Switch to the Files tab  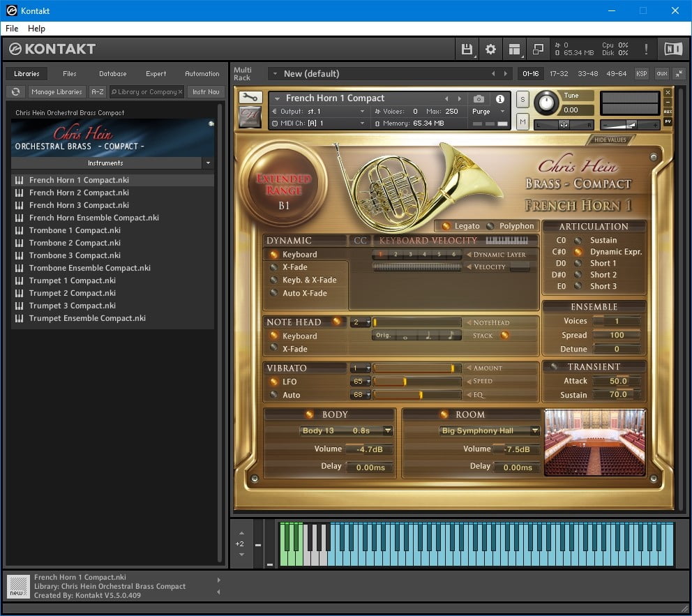pos(69,74)
